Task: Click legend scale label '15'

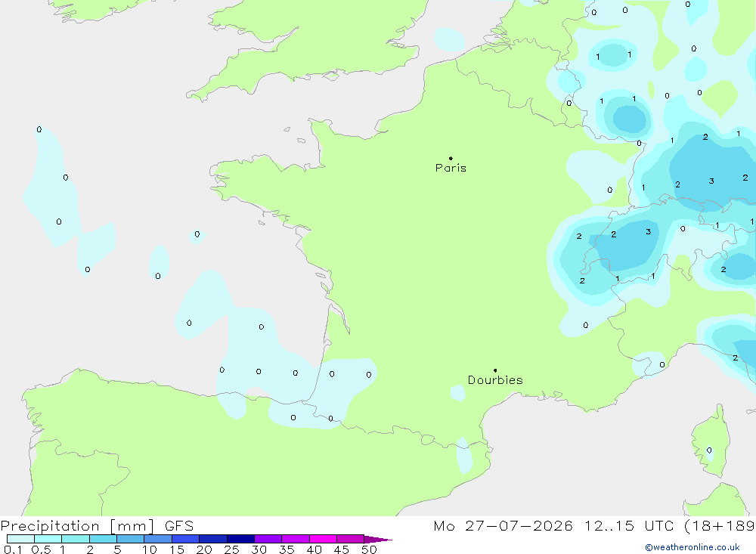Action: coord(177,549)
